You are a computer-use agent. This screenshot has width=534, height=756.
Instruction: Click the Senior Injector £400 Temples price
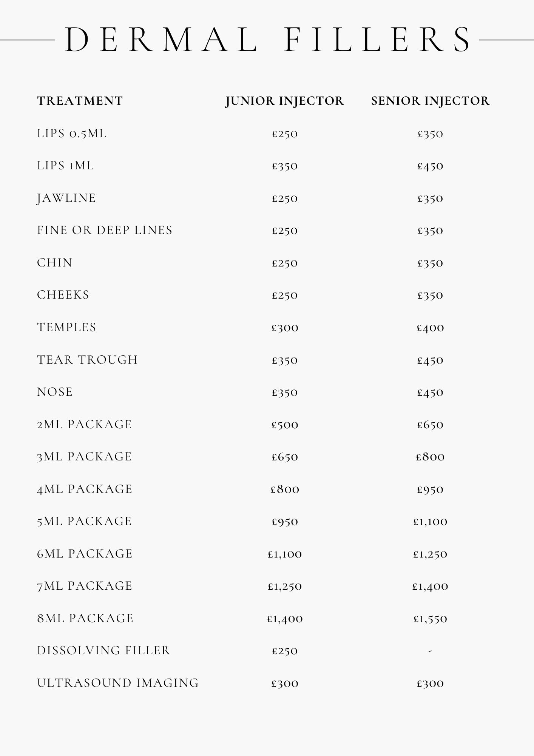coord(430,328)
